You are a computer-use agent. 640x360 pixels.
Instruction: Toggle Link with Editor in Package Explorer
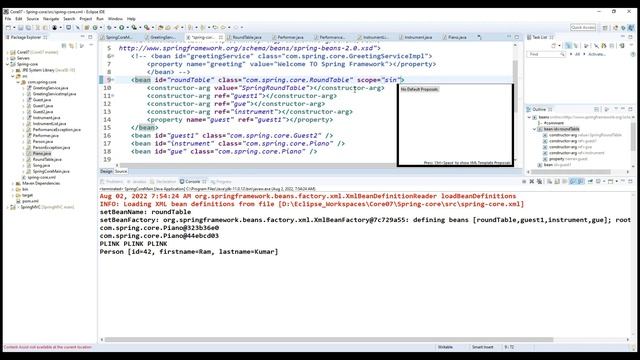(x=72, y=46)
